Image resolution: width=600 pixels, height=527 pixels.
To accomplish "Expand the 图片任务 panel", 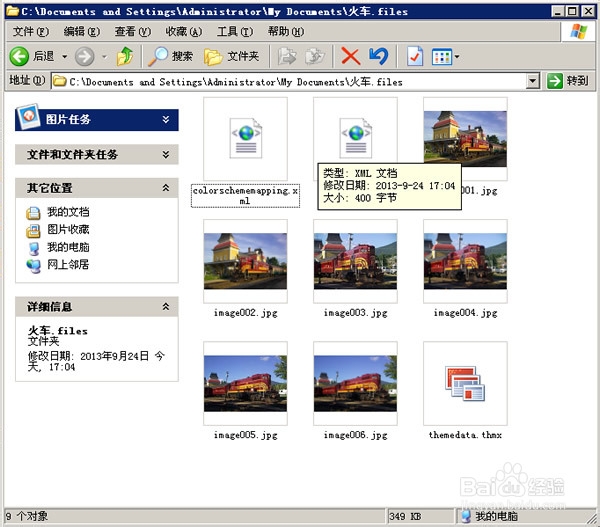I will (166, 120).
